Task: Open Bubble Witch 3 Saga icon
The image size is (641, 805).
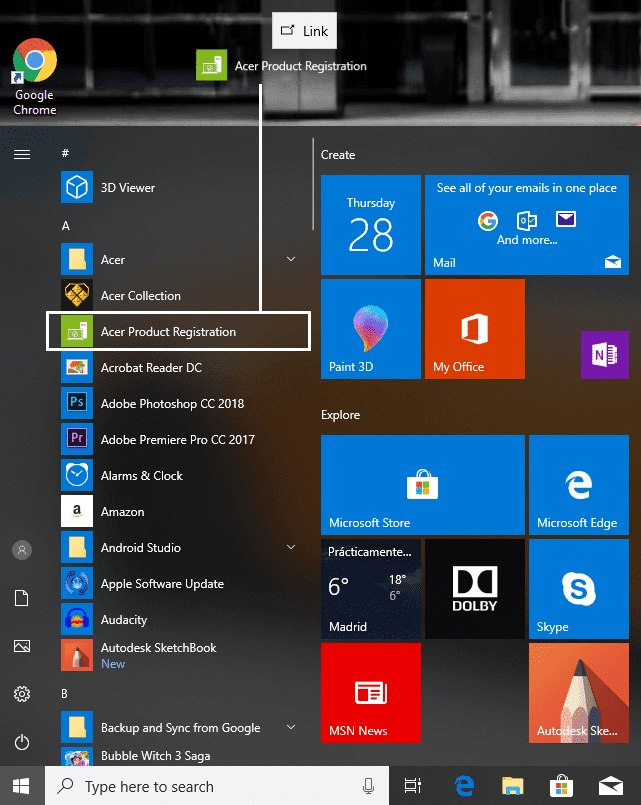Action: 77,756
